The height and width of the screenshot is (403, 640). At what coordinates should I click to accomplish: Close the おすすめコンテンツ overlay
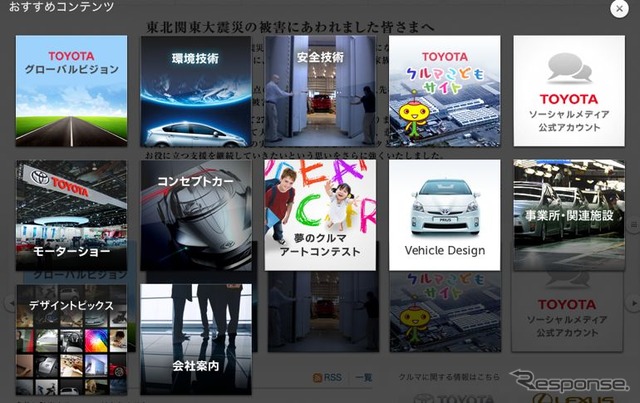(619, 8)
